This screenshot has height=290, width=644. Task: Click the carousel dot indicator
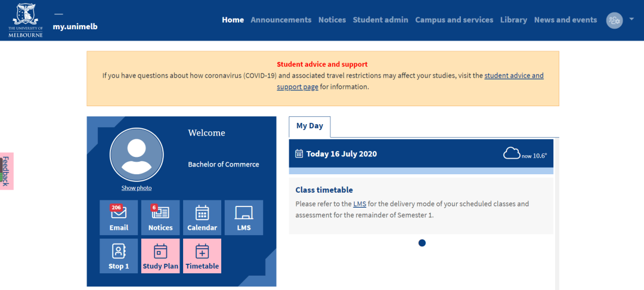[422, 243]
